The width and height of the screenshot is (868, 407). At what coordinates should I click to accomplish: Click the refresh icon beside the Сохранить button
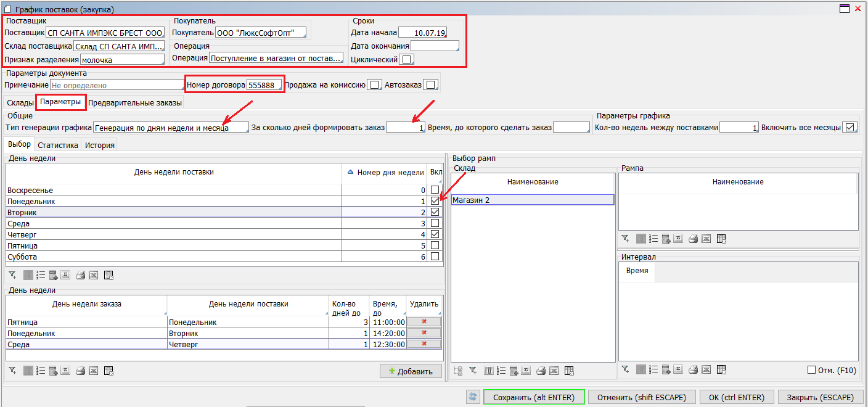coord(473,397)
